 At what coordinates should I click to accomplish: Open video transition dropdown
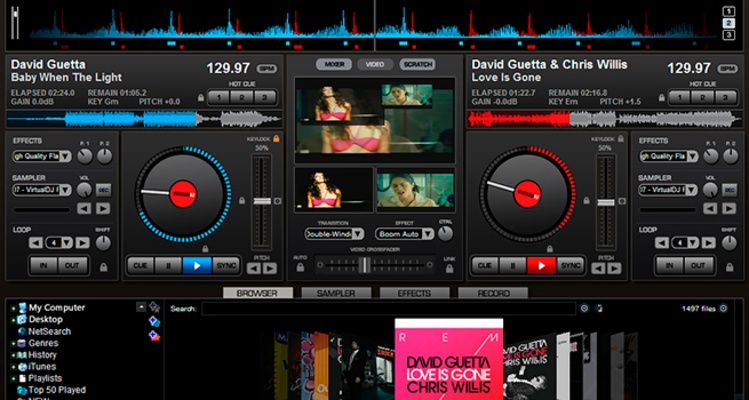358,234
